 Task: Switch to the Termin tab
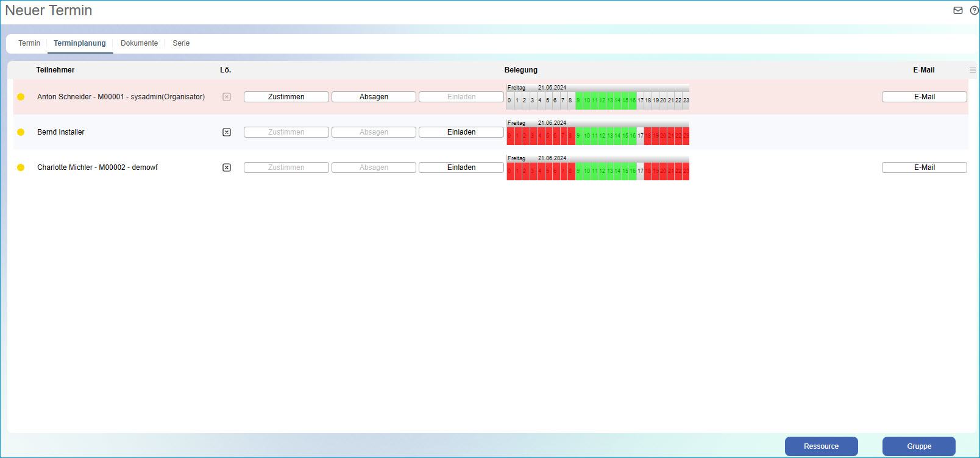[x=29, y=43]
